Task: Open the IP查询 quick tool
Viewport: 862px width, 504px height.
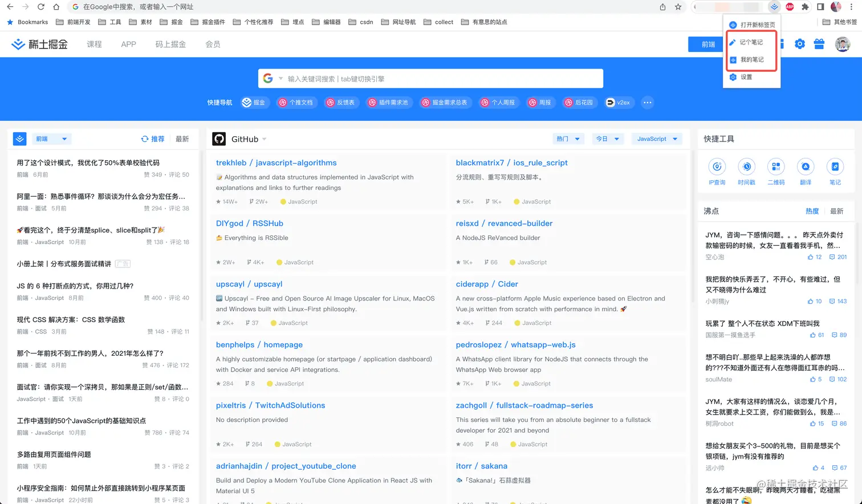Action: point(717,172)
